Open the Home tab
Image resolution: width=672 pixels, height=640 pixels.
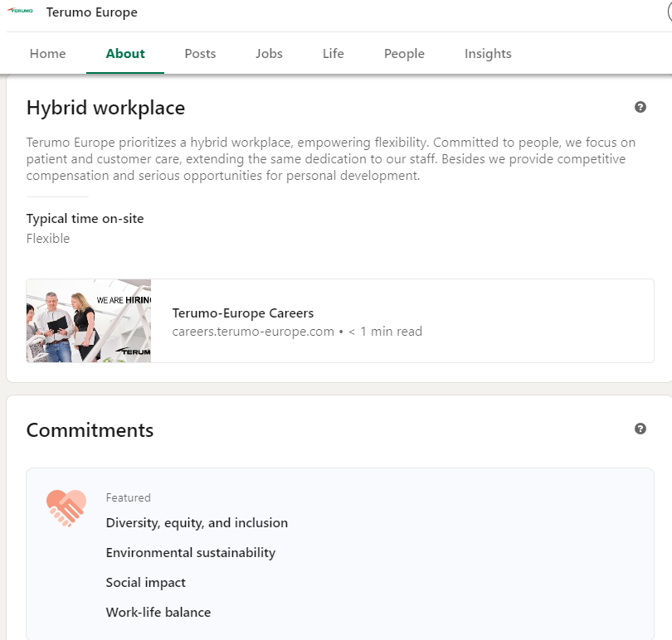pos(47,54)
